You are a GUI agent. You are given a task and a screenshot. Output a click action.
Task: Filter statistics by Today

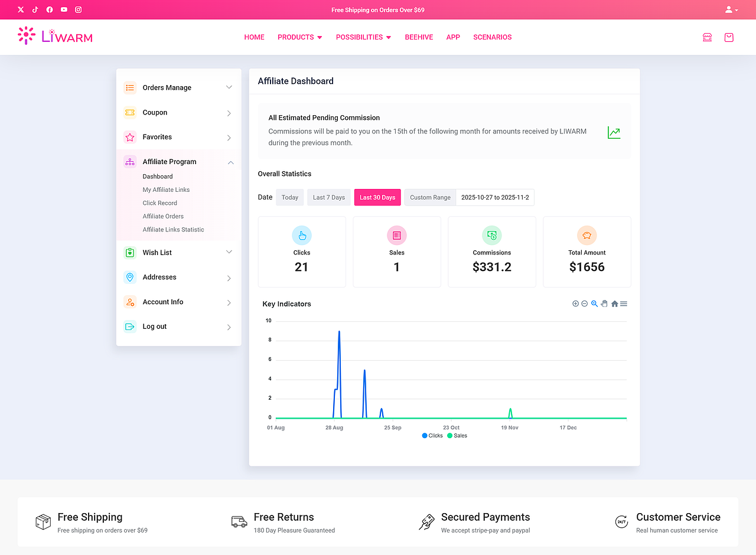click(290, 197)
